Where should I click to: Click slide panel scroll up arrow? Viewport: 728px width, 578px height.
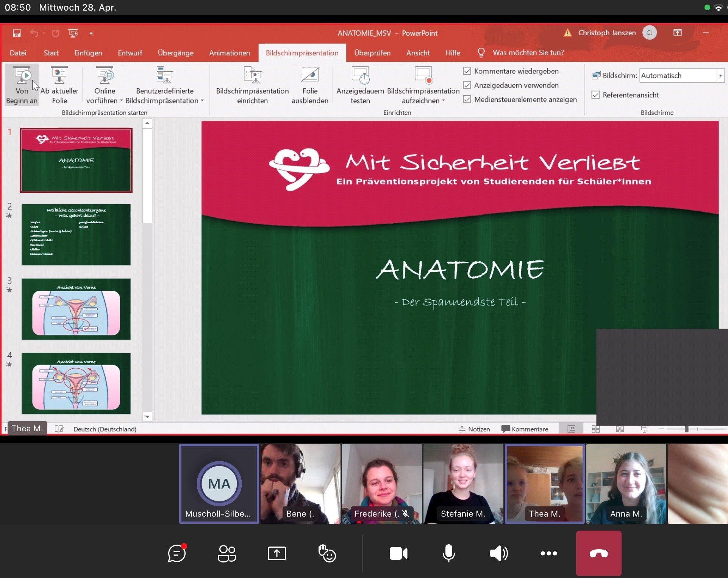(x=147, y=123)
